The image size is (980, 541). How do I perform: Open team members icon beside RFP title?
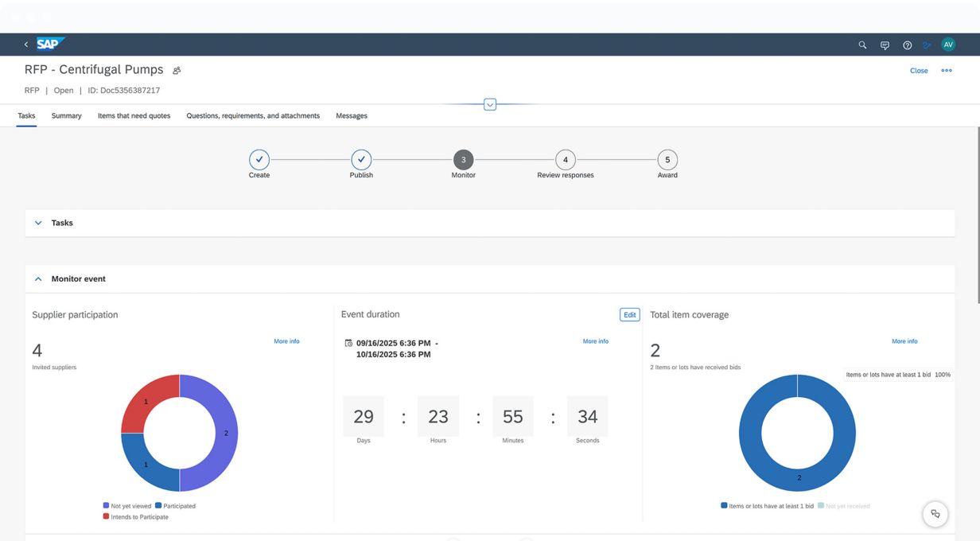[177, 70]
